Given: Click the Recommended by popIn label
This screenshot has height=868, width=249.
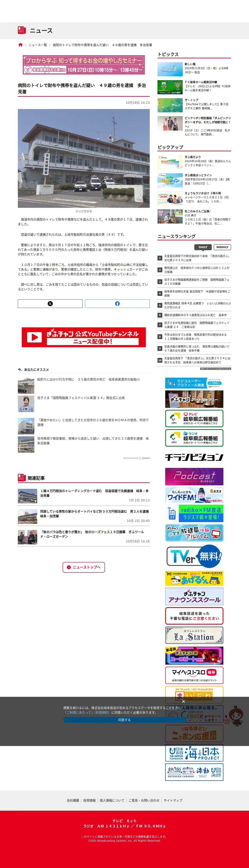Looking at the screenshot, I should point(137,458).
